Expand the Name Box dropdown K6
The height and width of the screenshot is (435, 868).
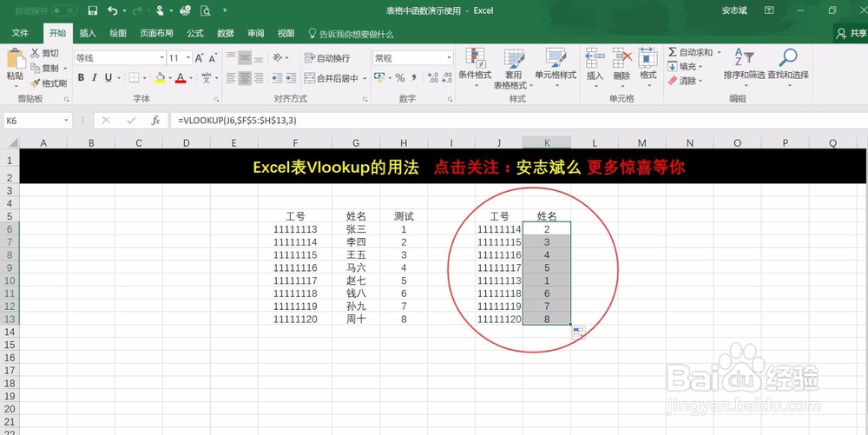[x=67, y=120]
